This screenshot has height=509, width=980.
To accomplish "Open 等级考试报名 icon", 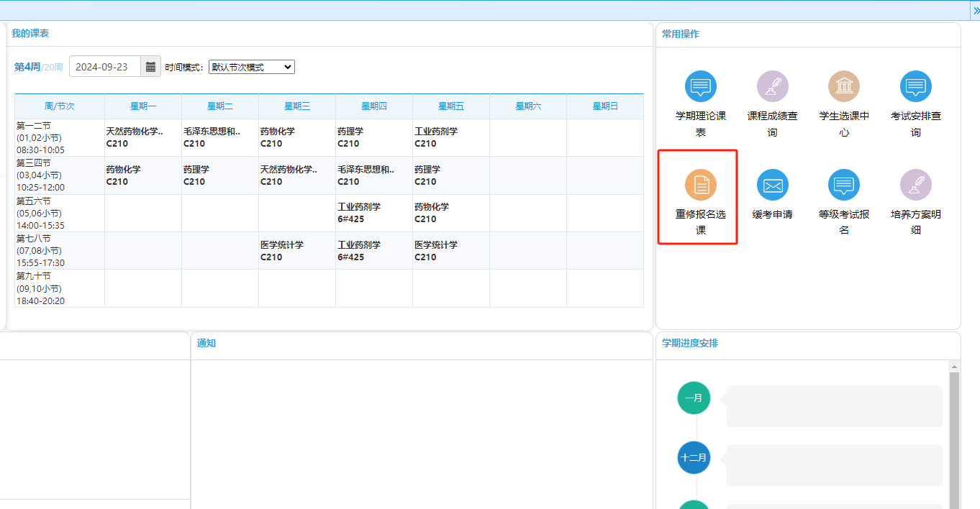I will [844, 185].
